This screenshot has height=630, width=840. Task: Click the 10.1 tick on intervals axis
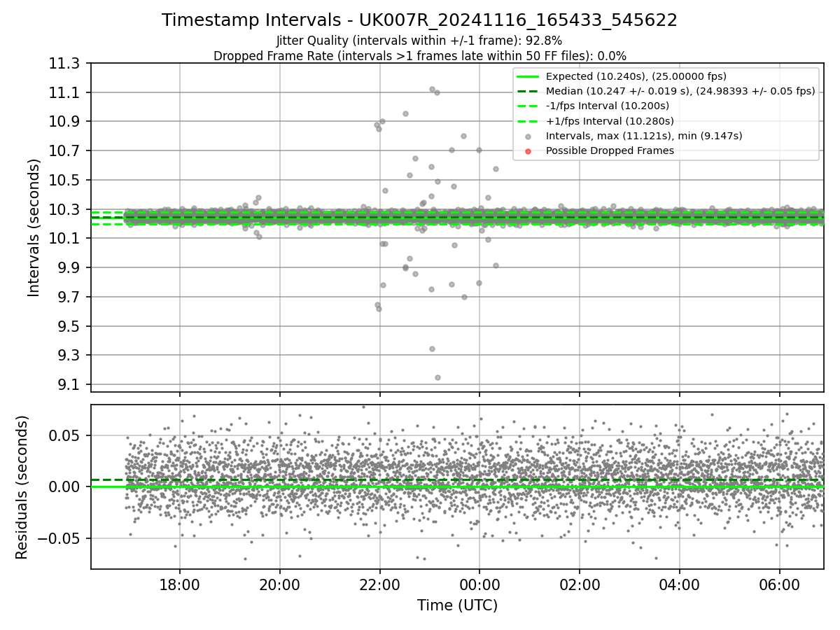[66, 239]
